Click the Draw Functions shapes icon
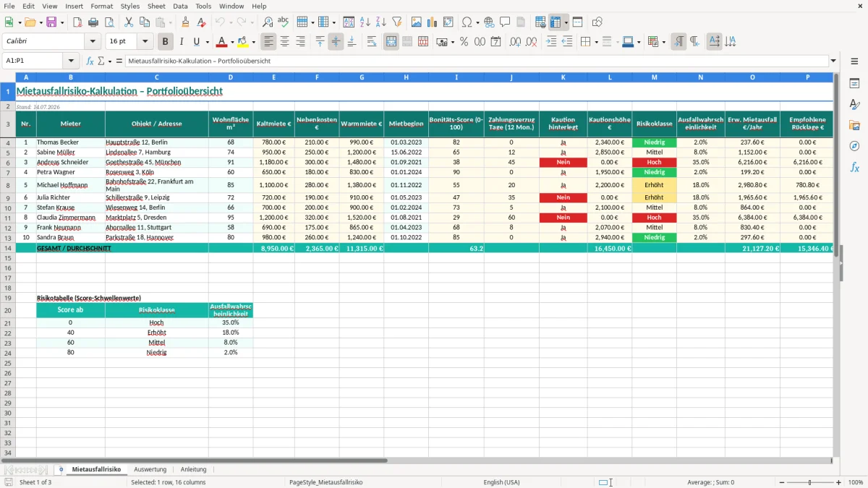This screenshot has height=488, width=868. tap(597, 22)
